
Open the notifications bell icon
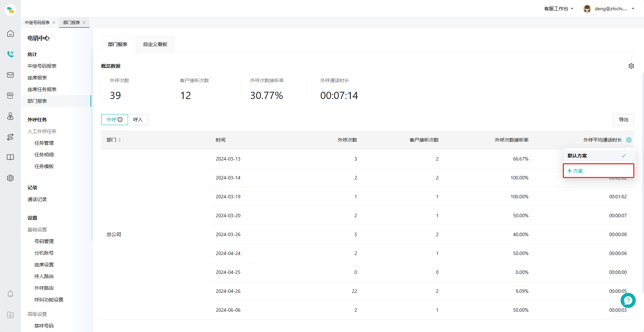10,294
